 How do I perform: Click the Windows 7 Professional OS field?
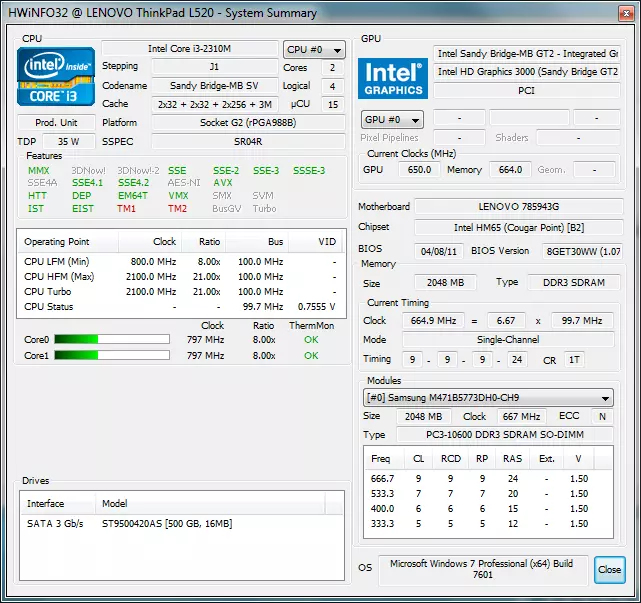click(x=483, y=569)
